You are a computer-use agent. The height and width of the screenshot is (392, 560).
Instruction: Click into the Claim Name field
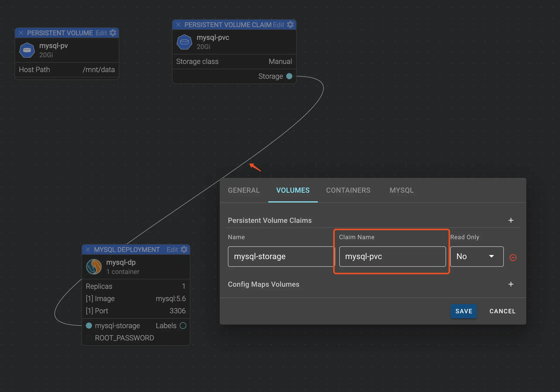coord(392,256)
